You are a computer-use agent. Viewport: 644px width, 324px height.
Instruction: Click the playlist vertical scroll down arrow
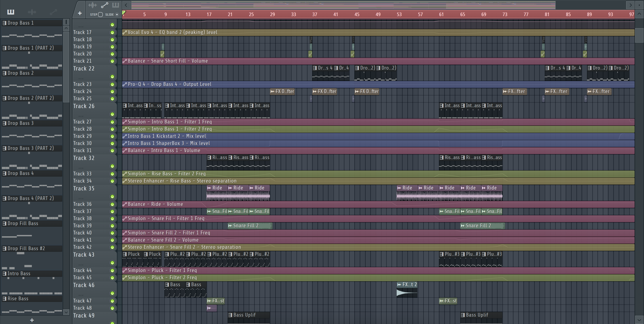639,320
